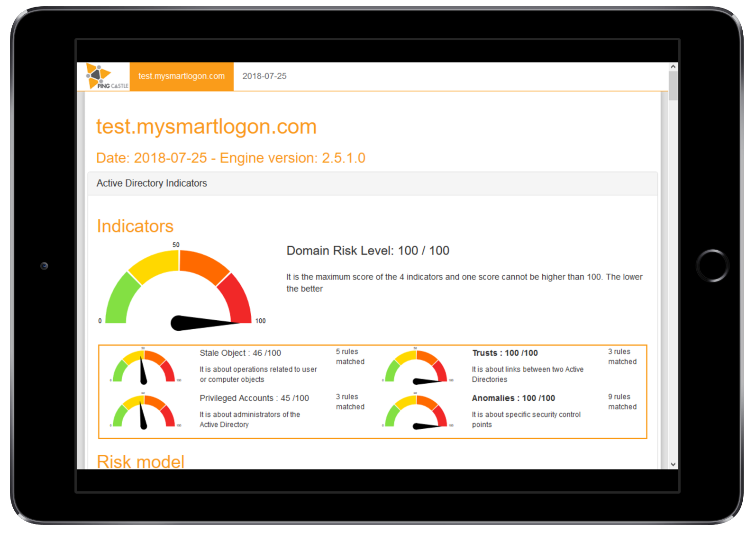Tap the tablet home button
This screenshot has width=756, height=533.
pos(712,265)
